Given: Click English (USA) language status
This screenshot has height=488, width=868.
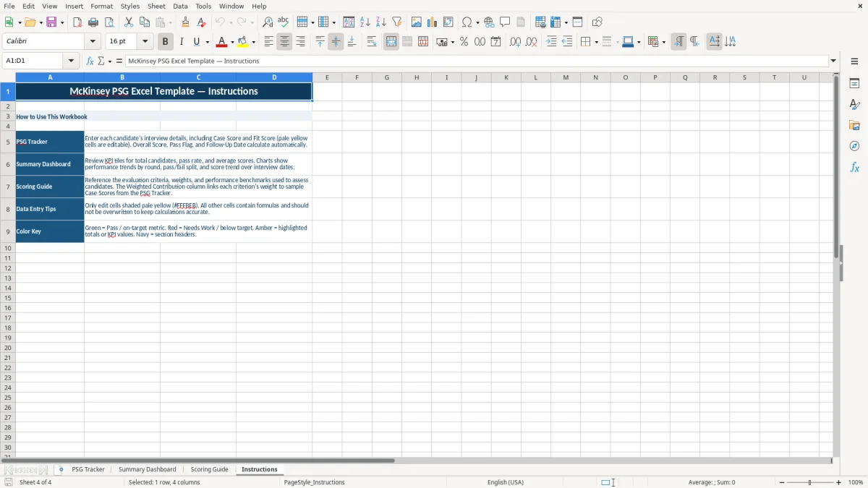Looking at the screenshot, I should (506, 482).
